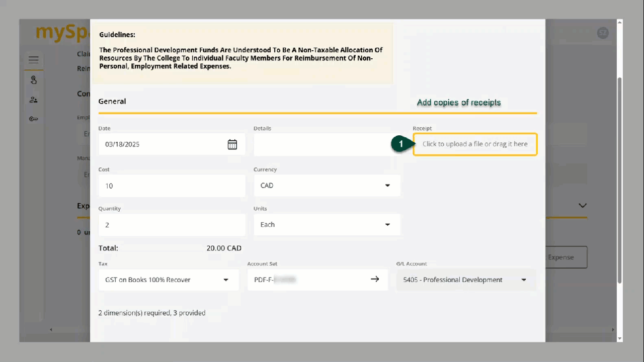Open the date picker calendar icon
This screenshot has height=362, width=644.
point(232,144)
